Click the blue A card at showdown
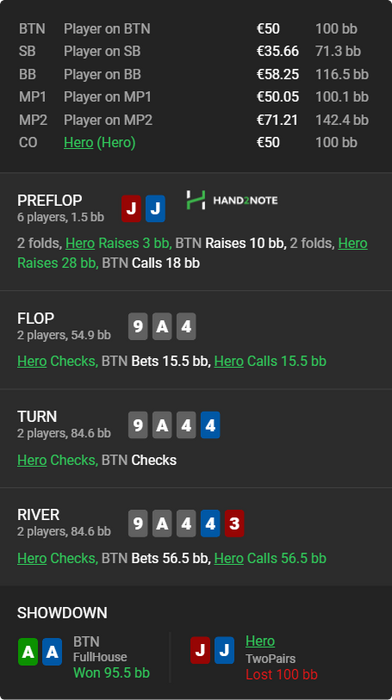Viewport: 392px width, 700px height. point(52,652)
